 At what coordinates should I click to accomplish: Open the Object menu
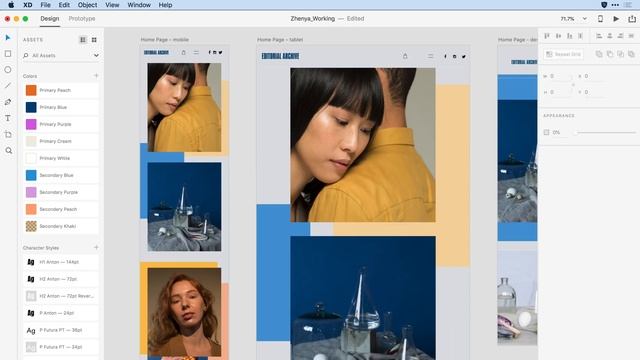pos(87,5)
